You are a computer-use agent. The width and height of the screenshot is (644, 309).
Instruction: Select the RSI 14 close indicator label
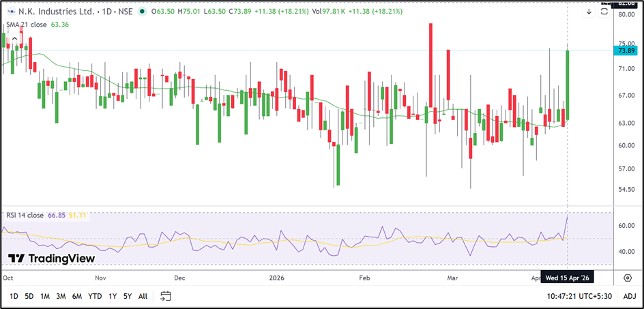tap(25, 215)
